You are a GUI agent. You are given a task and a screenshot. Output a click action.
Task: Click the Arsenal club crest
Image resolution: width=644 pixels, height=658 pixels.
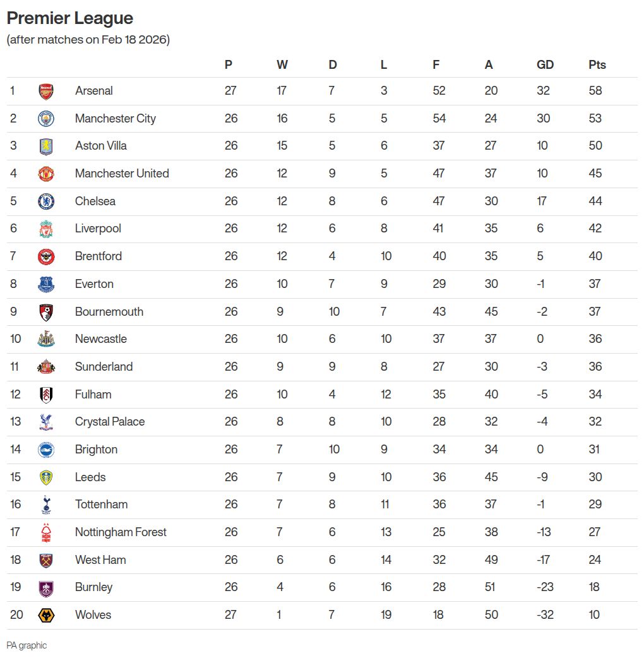click(x=46, y=91)
